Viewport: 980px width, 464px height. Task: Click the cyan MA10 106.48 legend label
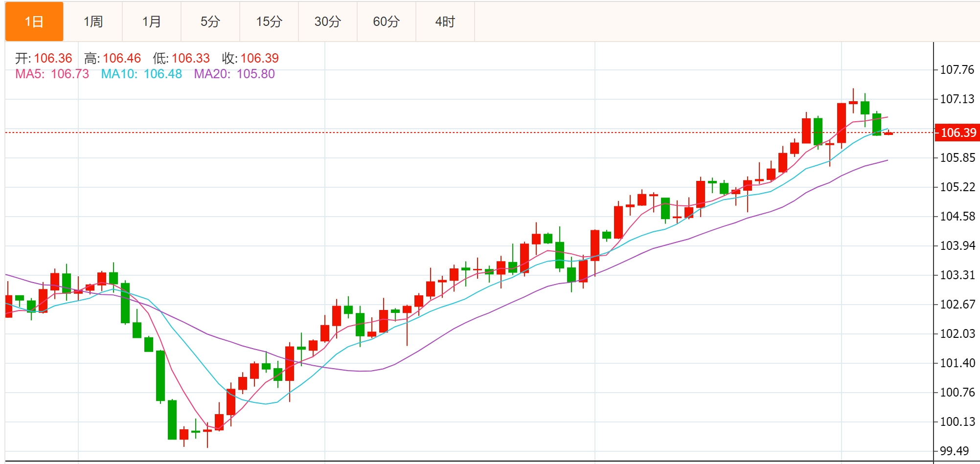[141, 74]
